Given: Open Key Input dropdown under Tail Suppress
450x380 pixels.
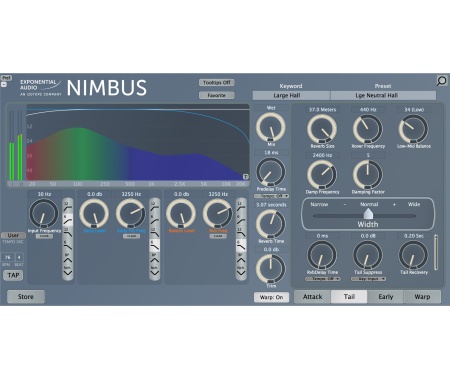Looking at the screenshot, I should tap(369, 279).
